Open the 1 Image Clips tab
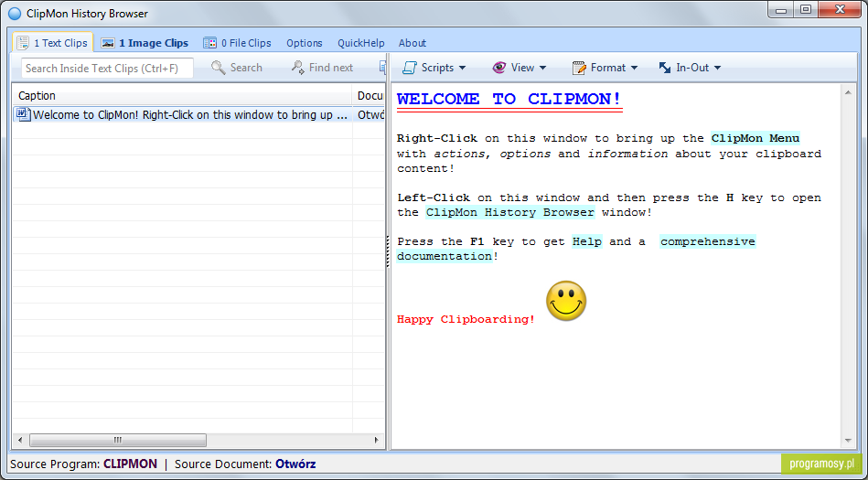The height and width of the screenshot is (480, 868). [x=145, y=43]
